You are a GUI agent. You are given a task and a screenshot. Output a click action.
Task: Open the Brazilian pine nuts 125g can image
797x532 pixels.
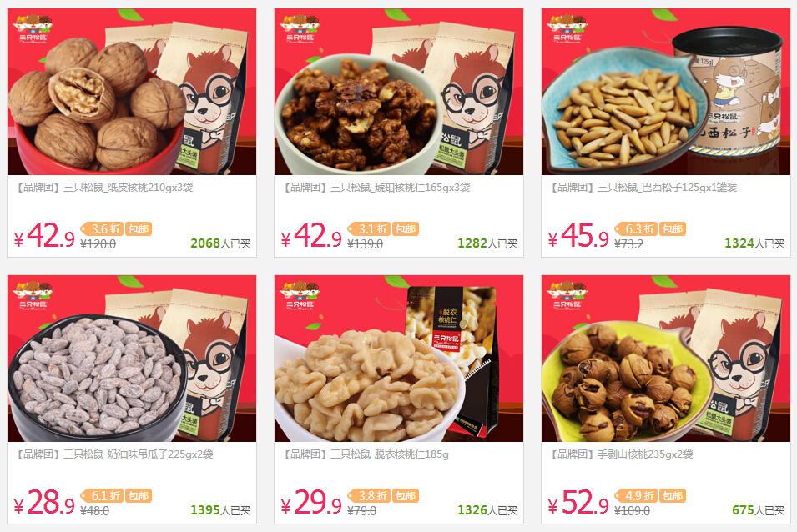tap(666, 92)
